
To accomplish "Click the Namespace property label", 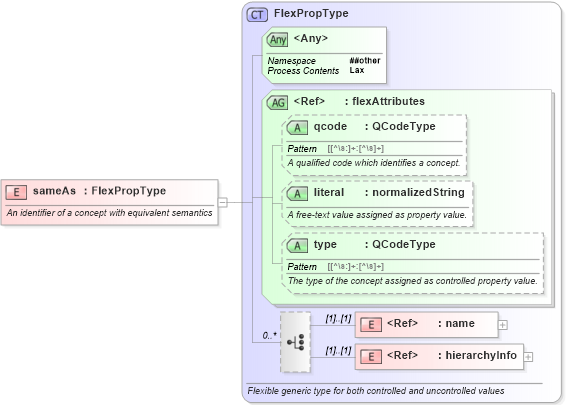I will click(x=291, y=61).
